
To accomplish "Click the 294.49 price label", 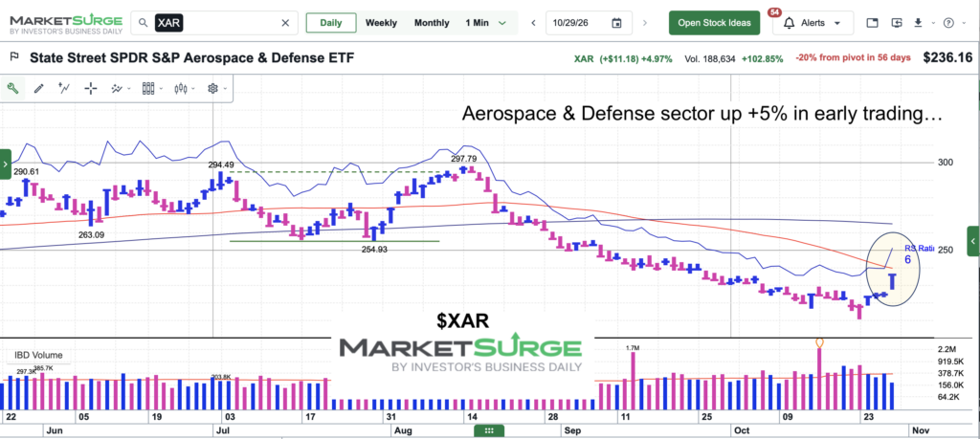I will tap(221, 165).
